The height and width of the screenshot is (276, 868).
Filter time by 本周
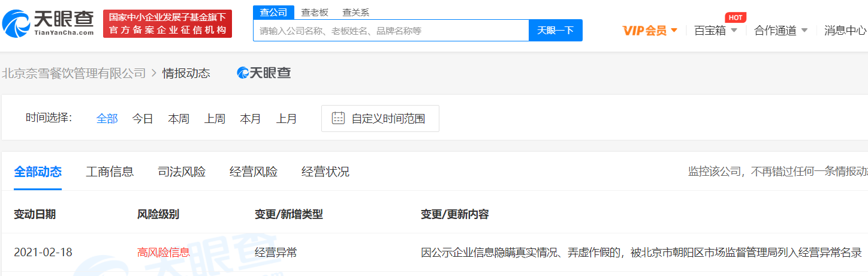(179, 119)
